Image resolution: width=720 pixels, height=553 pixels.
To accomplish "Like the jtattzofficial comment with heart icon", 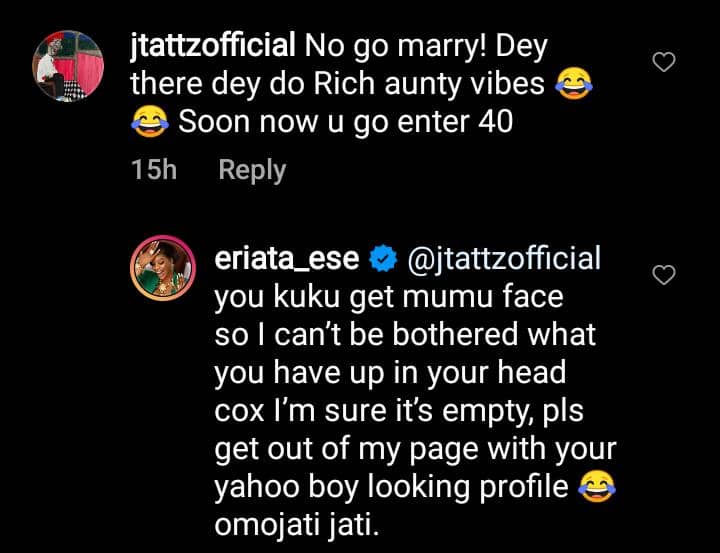I will click(x=664, y=62).
